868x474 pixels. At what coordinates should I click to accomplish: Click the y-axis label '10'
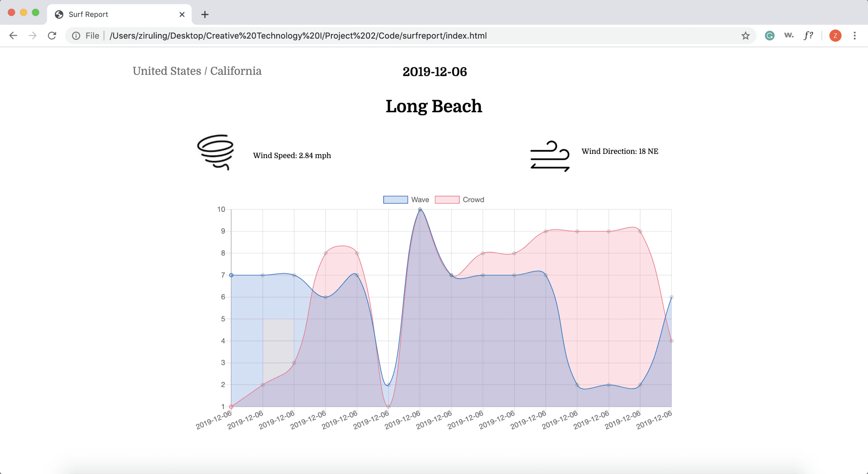[x=221, y=209]
